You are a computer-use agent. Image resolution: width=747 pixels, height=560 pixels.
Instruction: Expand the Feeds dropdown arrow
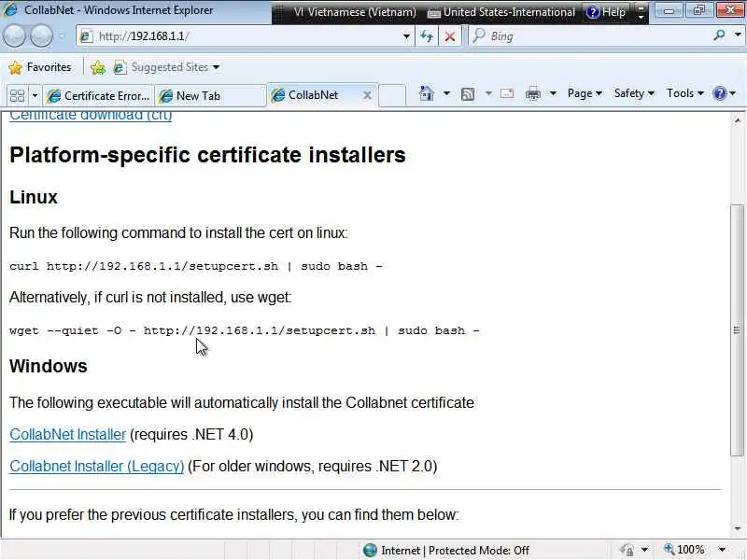[x=488, y=93]
